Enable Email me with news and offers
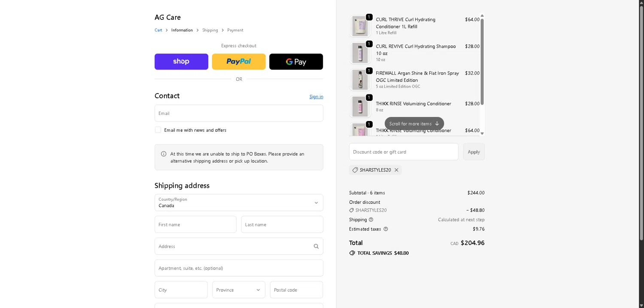The height and width of the screenshot is (308, 644). pos(158,130)
